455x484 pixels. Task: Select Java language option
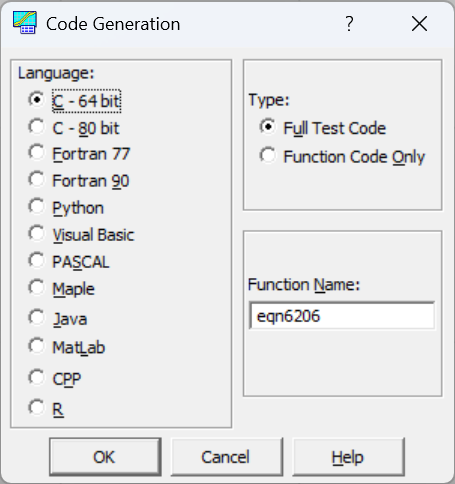[x=58, y=319]
